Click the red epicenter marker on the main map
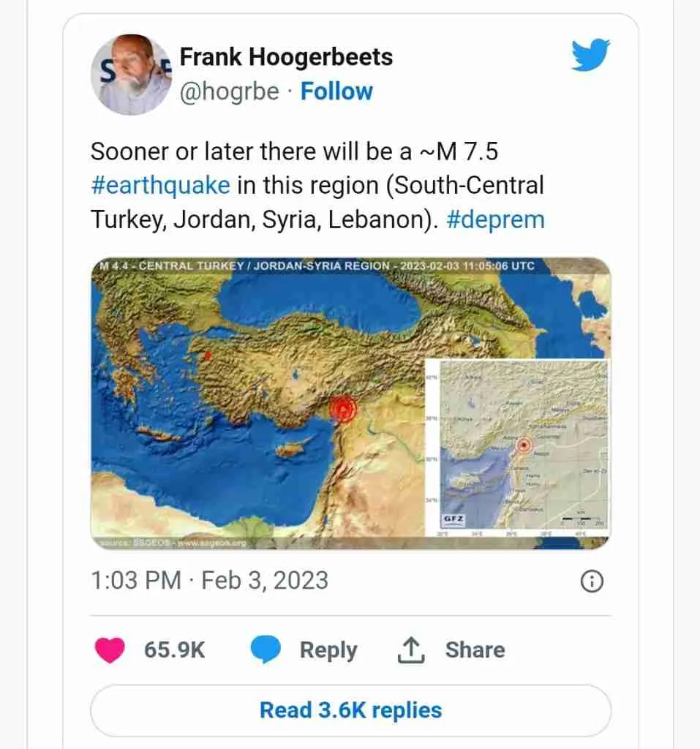700x749 pixels. [342, 410]
